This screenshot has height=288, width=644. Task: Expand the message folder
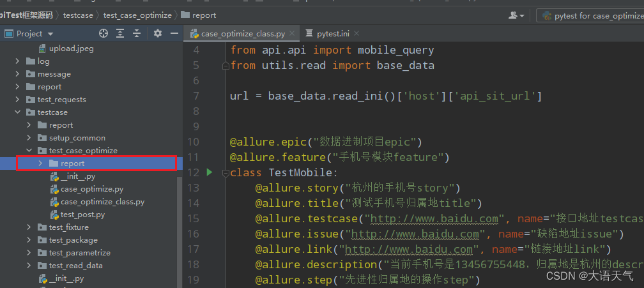tap(17, 74)
